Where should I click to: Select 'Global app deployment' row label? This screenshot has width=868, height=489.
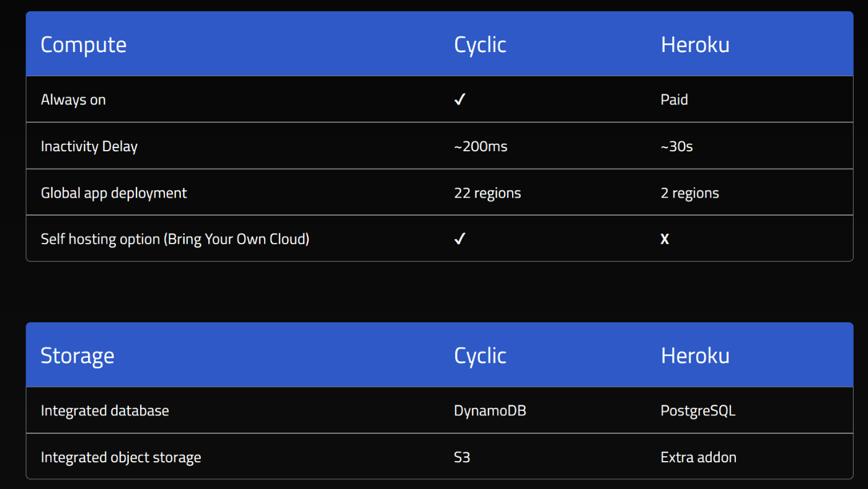tap(114, 193)
